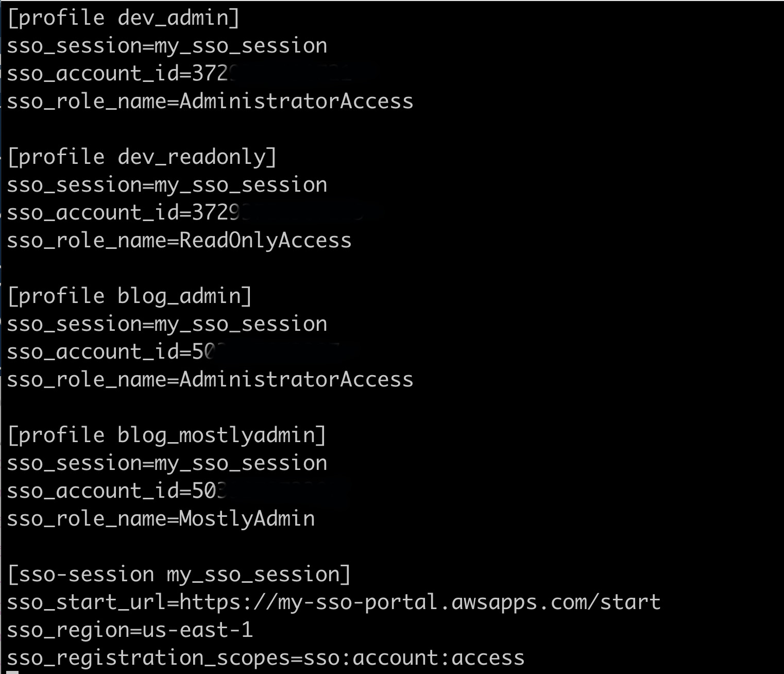
Task: Click the [sso-session my_sso_session] header line
Action: click(179, 575)
